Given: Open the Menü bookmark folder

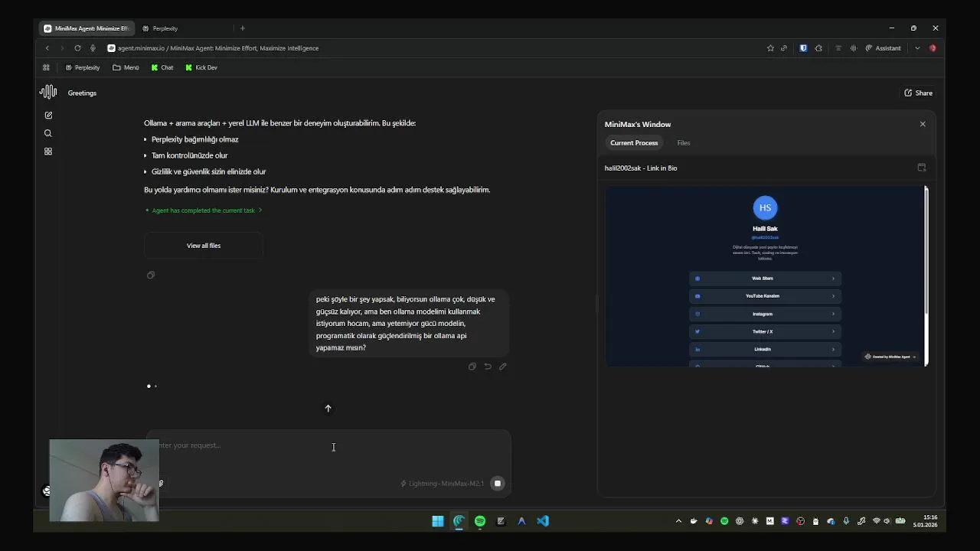Looking at the screenshot, I should coord(126,67).
